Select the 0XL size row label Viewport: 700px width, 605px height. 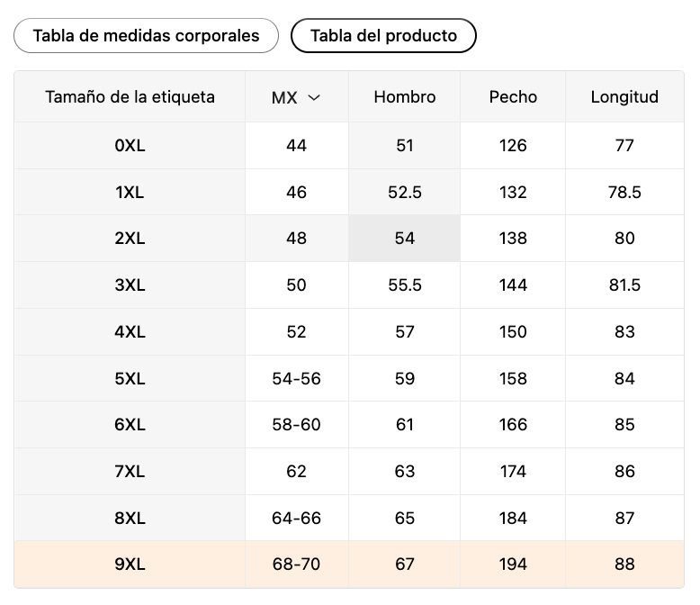coord(130,146)
